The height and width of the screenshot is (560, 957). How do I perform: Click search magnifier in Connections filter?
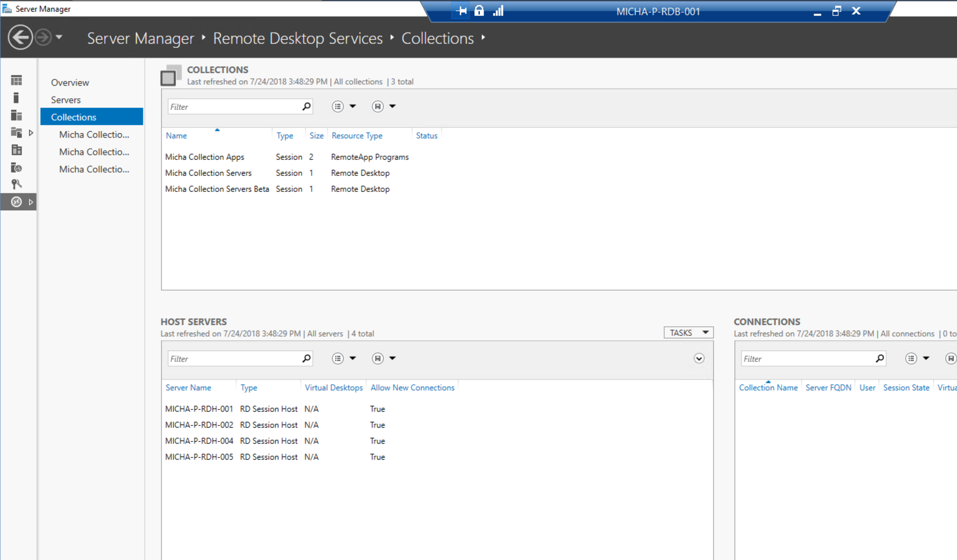[880, 359]
